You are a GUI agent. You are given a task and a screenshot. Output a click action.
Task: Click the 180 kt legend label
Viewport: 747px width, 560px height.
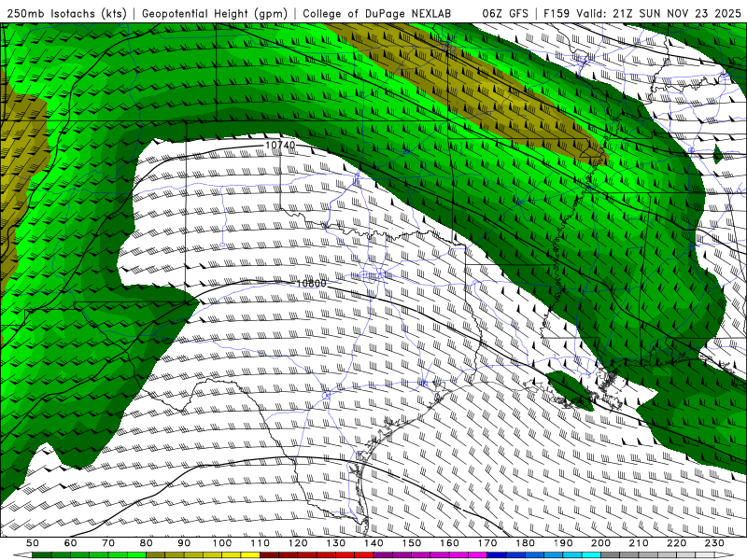[526, 543]
